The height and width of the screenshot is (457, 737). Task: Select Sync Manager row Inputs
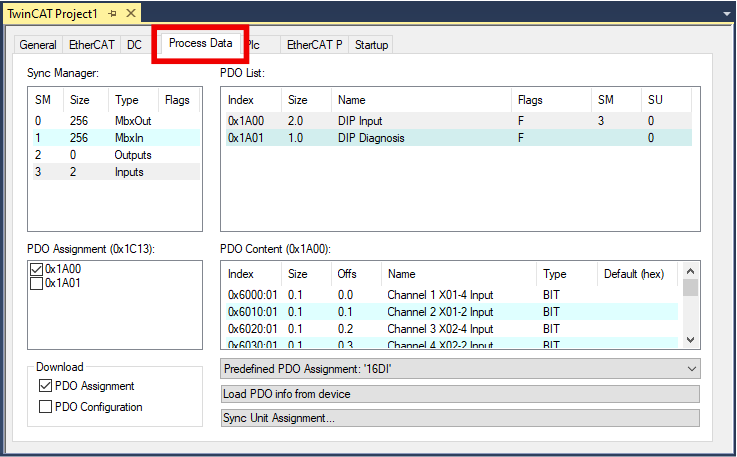116,172
